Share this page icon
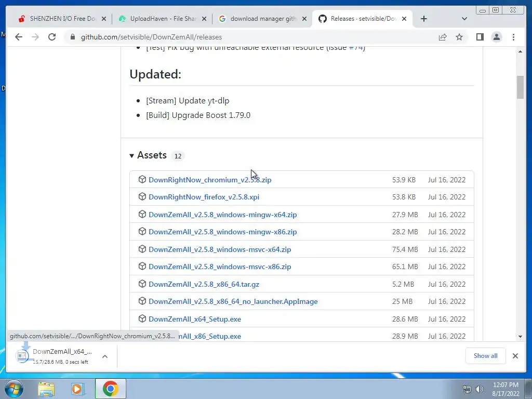 [x=443, y=37]
